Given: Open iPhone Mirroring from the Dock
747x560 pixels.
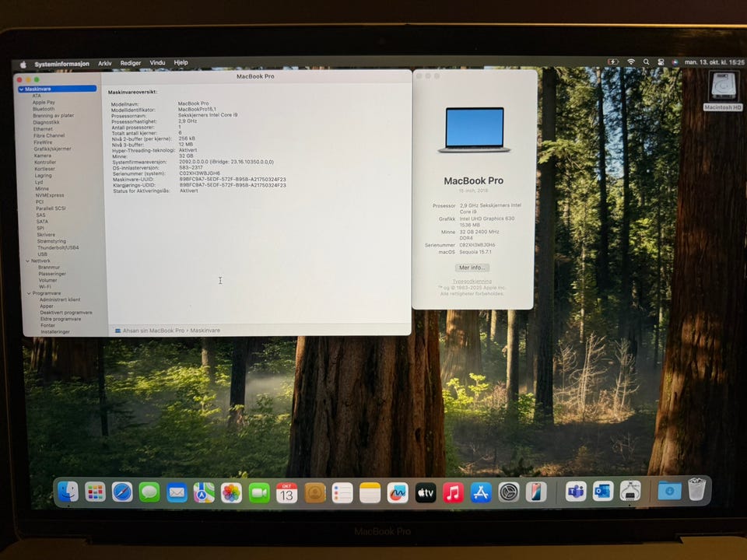Looking at the screenshot, I should pyautogui.click(x=536, y=492).
